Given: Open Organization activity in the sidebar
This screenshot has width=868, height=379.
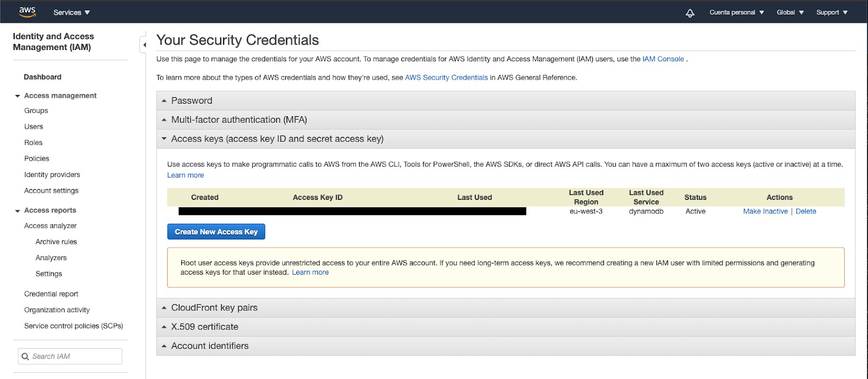Looking at the screenshot, I should coord(57,310).
